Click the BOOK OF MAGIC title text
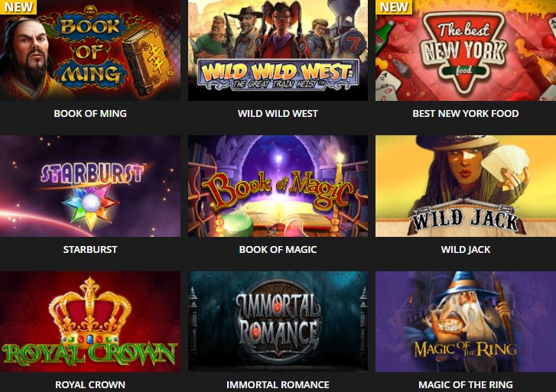This screenshot has height=392, width=556. (278, 250)
